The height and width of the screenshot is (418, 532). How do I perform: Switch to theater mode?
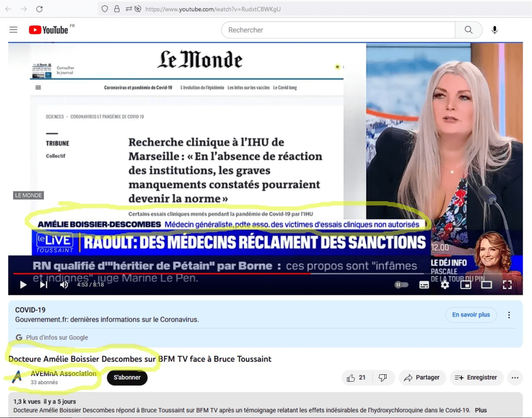coord(486,285)
